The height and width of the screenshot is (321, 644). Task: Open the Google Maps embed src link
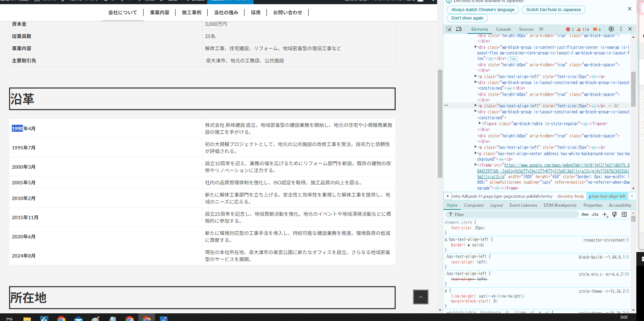pos(553,171)
